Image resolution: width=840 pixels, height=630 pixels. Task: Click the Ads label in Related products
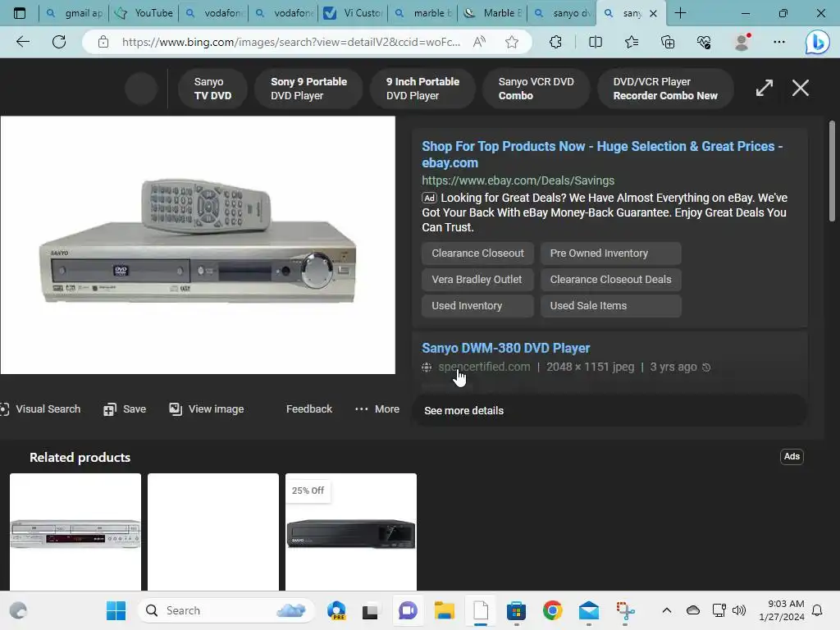tap(792, 456)
